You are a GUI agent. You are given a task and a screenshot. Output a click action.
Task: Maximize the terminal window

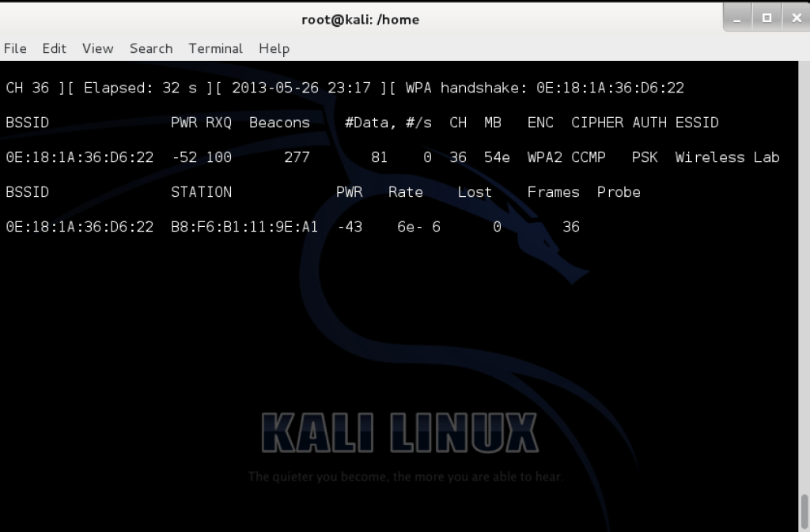pos(766,18)
